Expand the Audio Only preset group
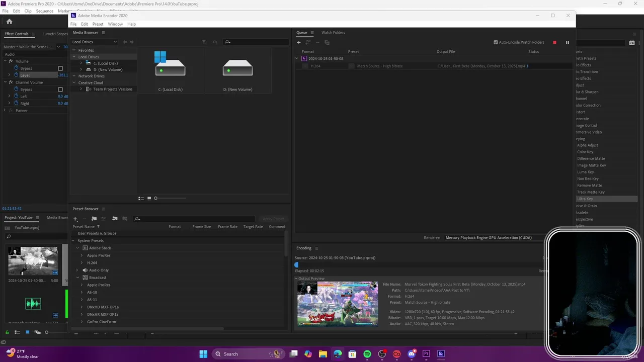 click(x=78, y=270)
